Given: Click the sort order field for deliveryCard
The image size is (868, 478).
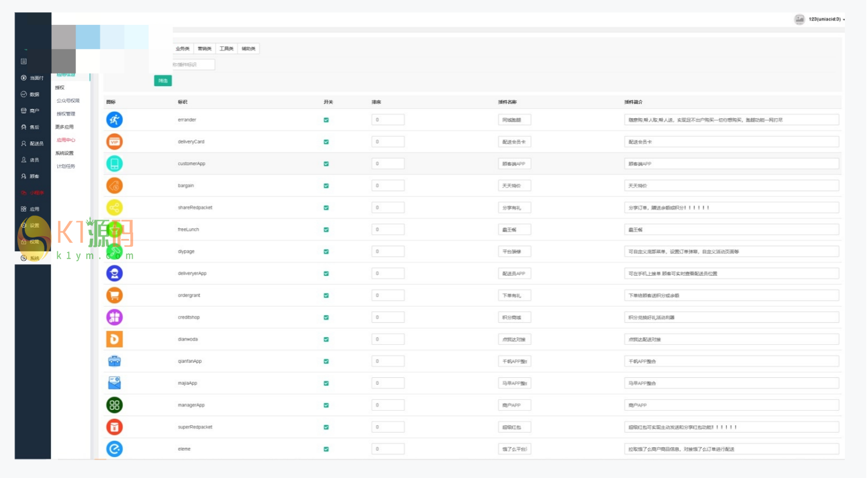Looking at the screenshot, I should 387,142.
